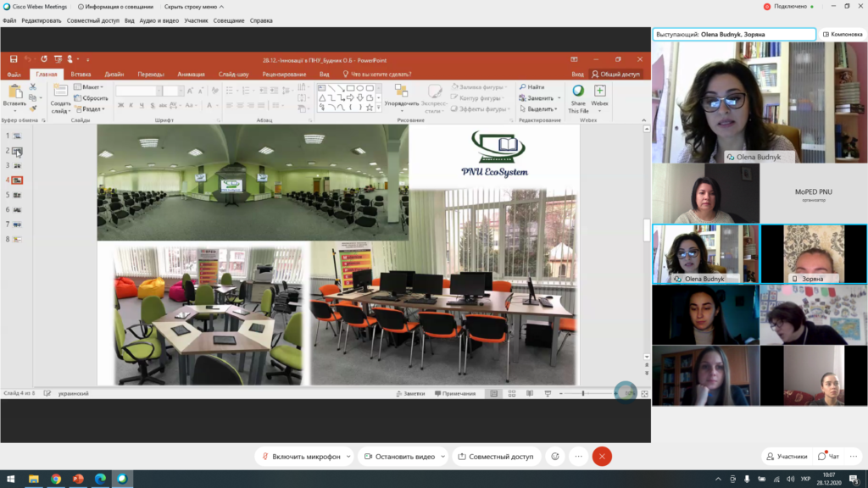868x488 pixels.
Task: Click the red leave meeting button
Action: click(602, 457)
